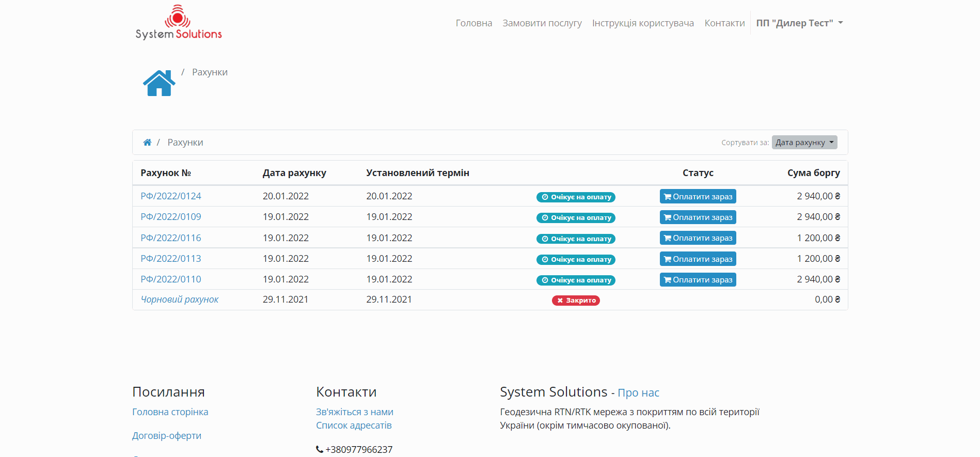Click the large blue home icon
The image size is (980, 457).
[x=159, y=83]
